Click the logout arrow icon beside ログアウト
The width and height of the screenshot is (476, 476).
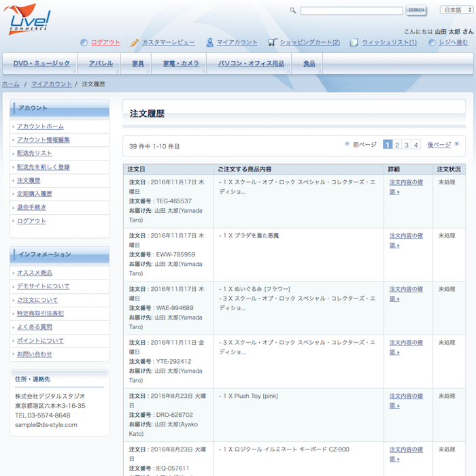click(x=84, y=43)
